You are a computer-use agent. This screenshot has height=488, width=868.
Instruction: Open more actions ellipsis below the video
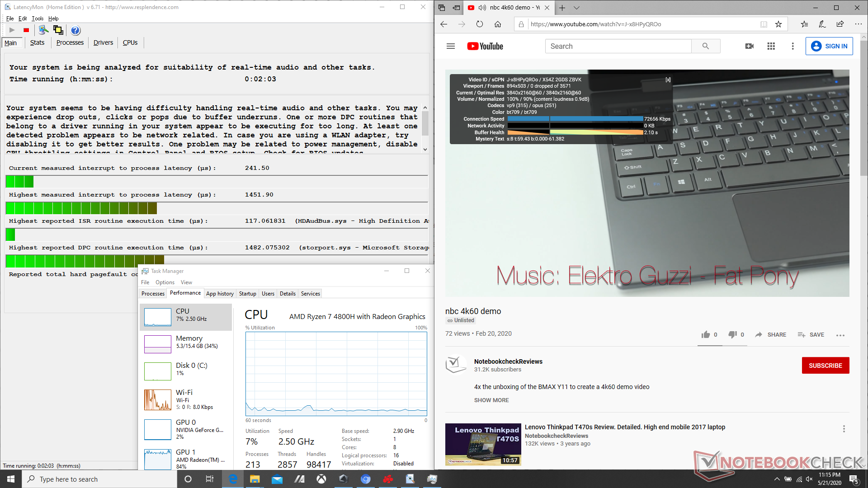[840, 335]
